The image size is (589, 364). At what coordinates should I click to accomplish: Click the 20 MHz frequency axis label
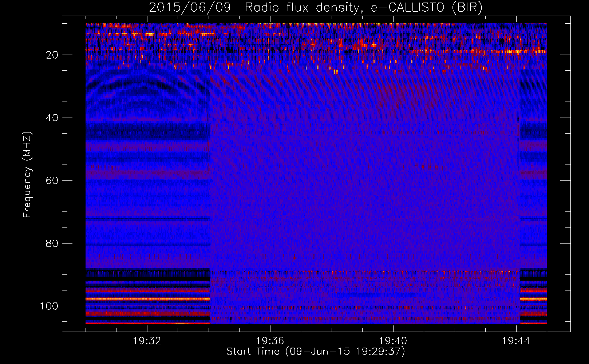(x=52, y=55)
